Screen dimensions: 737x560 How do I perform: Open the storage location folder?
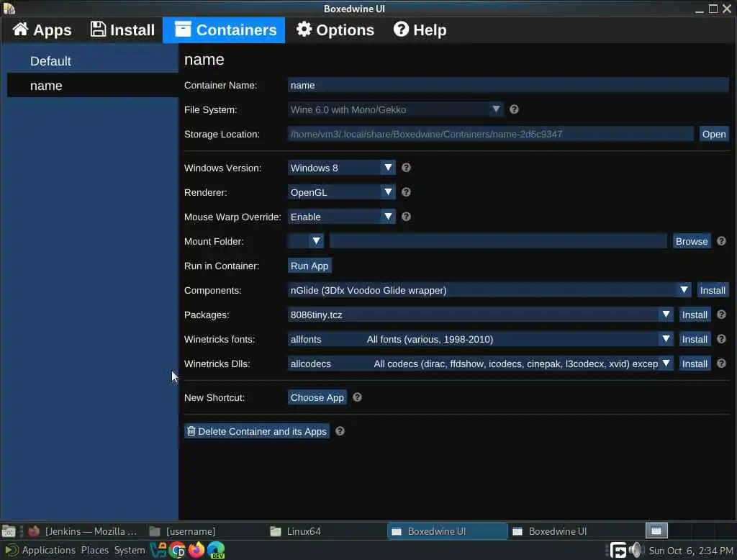[713, 134]
